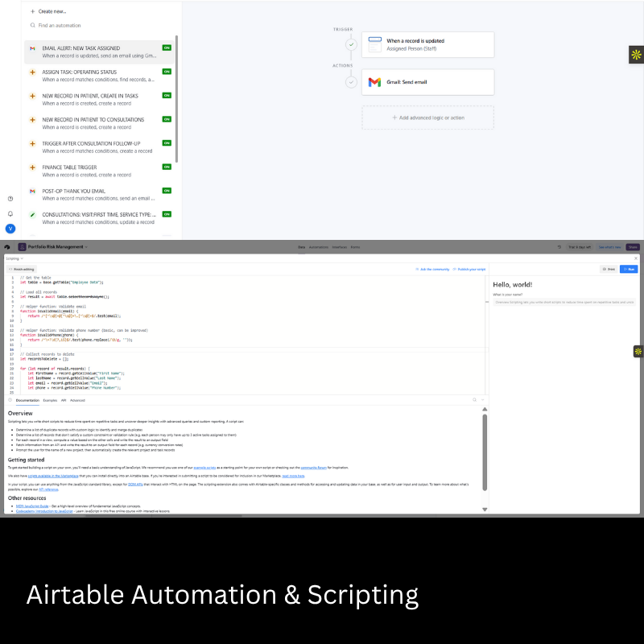Open the history icon beside Trial days left
The width and height of the screenshot is (644, 644).
559,247
